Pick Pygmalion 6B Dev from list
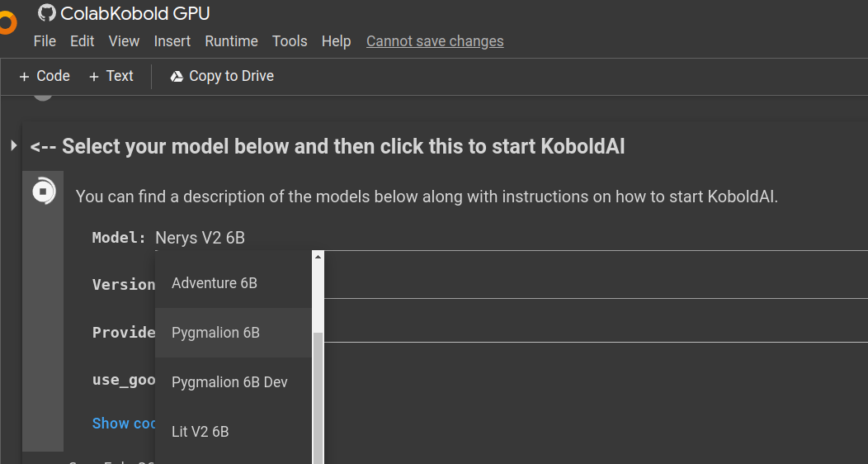This screenshot has width=868, height=464. 229,382
